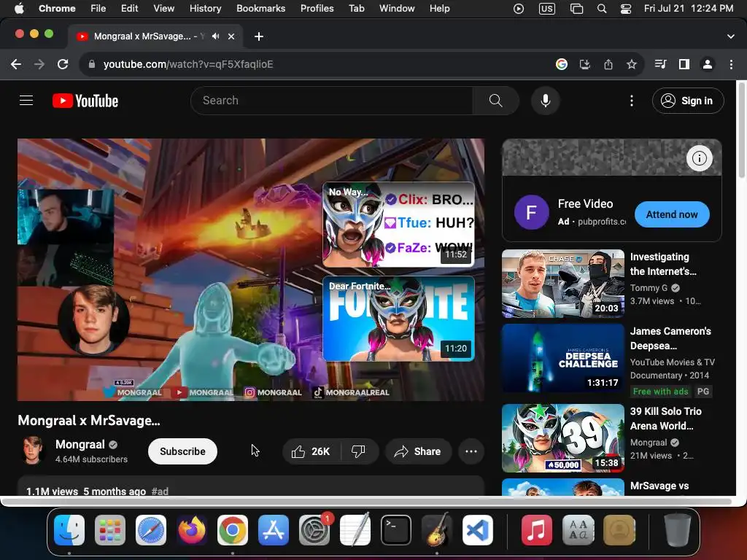Bookmark this page with star icon
Image resolution: width=747 pixels, height=560 pixels.
[631, 64]
